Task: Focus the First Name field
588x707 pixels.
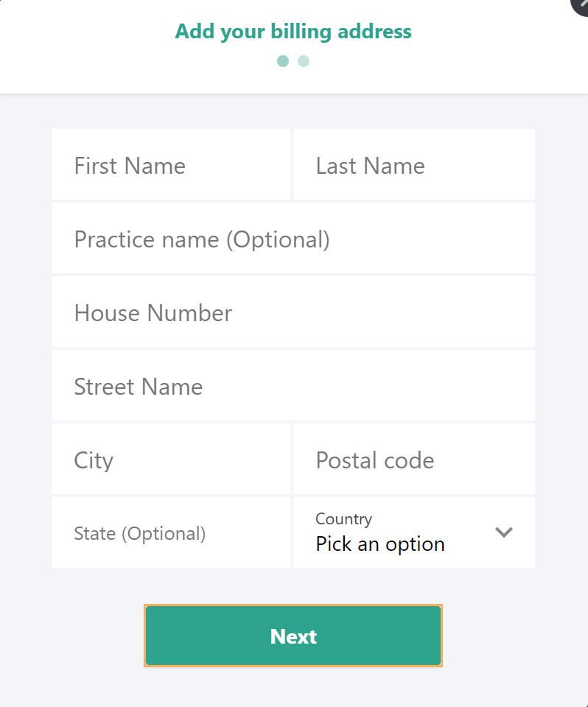Action: coord(170,164)
